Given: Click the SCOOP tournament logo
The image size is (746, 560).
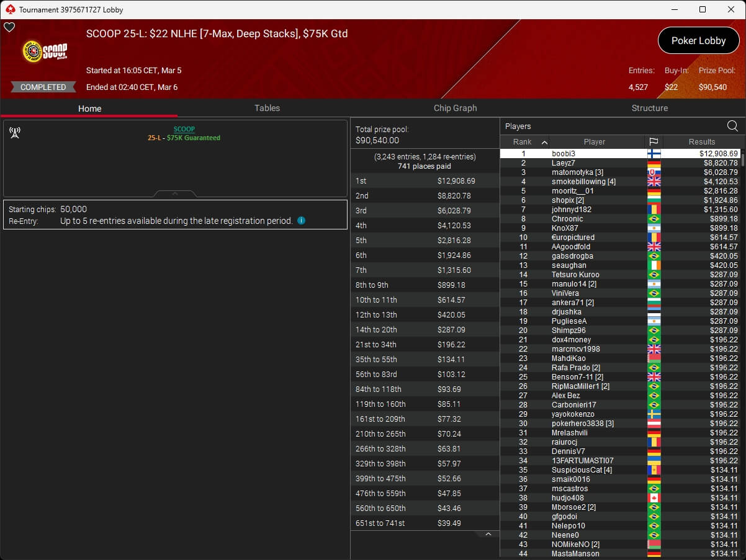Looking at the screenshot, I should [45, 51].
